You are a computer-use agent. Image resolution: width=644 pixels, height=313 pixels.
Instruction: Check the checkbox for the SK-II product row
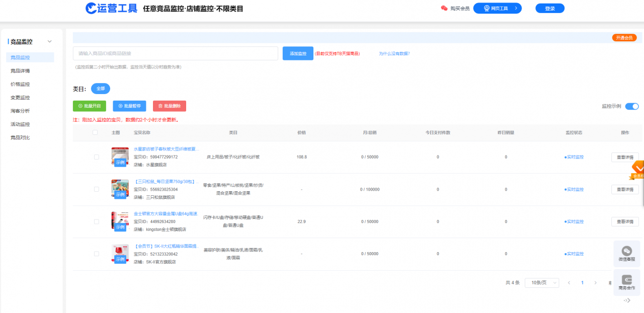[x=96, y=254]
